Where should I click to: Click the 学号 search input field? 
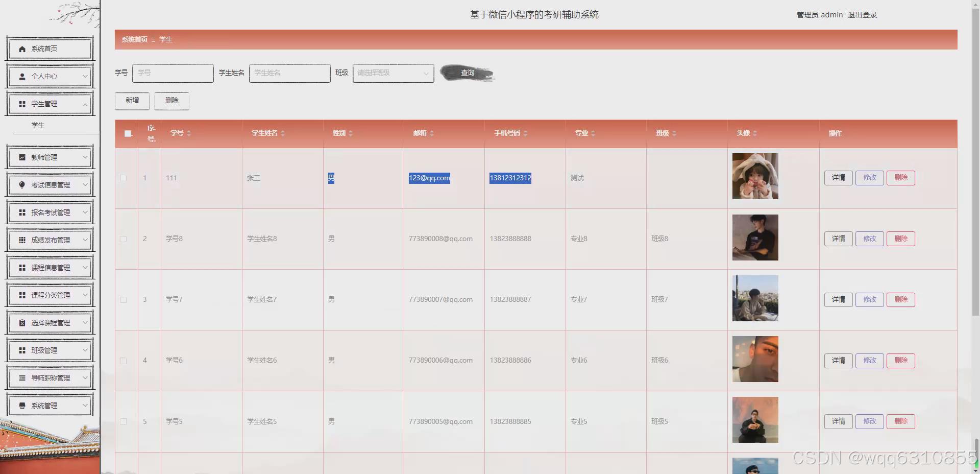pos(173,73)
